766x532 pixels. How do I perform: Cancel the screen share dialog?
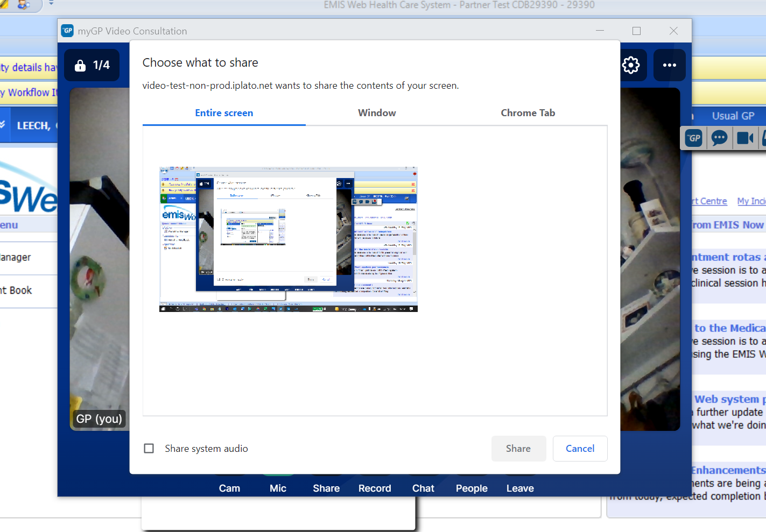click(580, 449)
